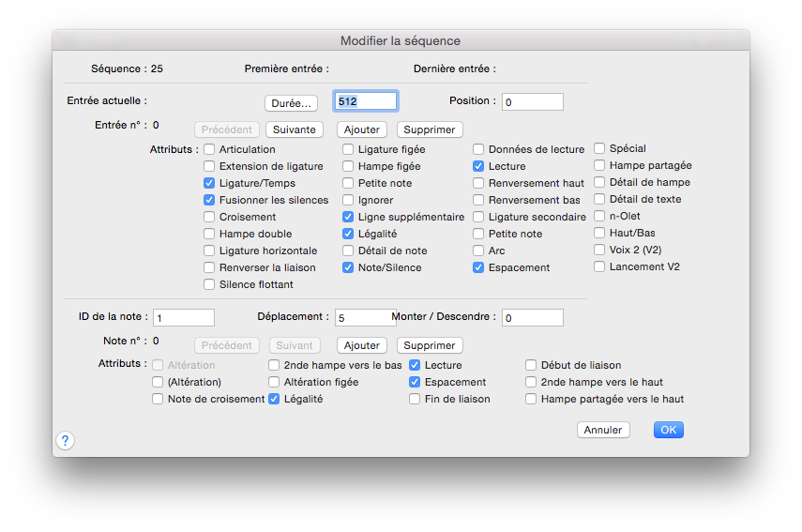Click Supprimer button in the note section
The image size is (802, 532).
[430, 345]
